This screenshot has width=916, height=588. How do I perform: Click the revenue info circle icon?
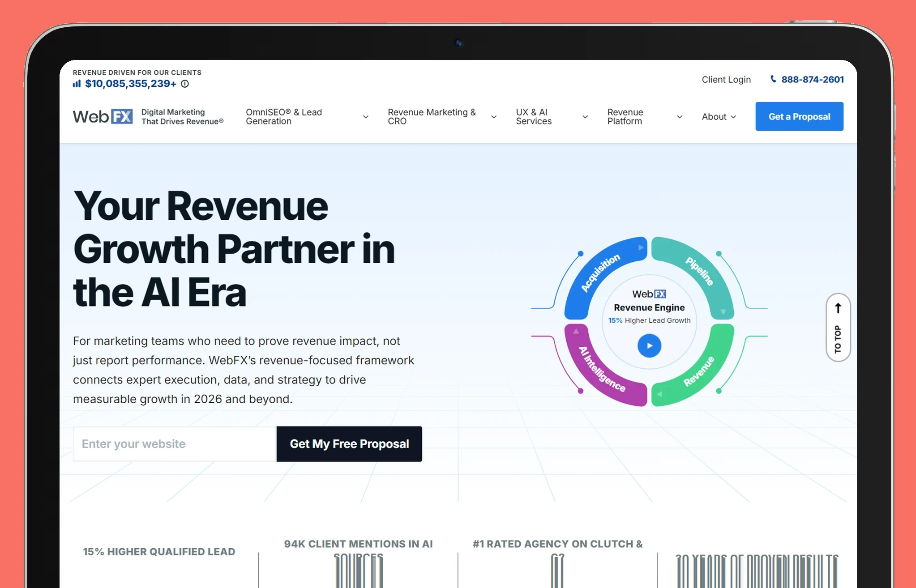tap(185, 84)
